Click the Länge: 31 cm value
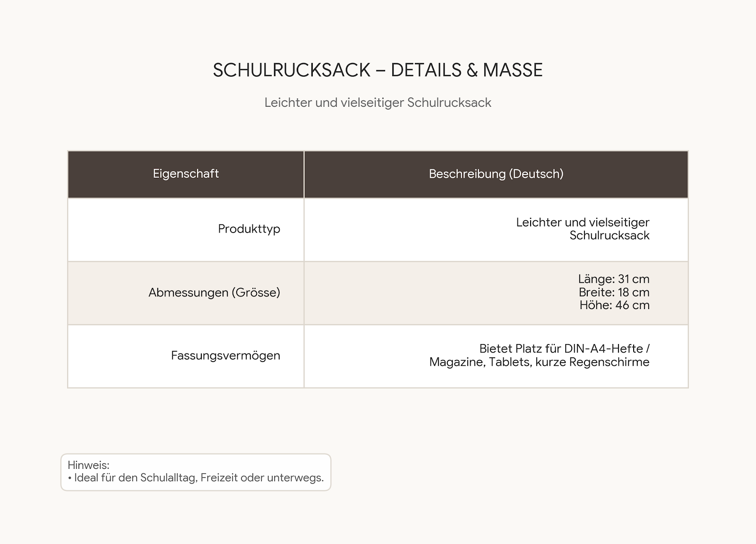Image resolution: width=756 pixels, height=544 pixels. click(614, 279)
